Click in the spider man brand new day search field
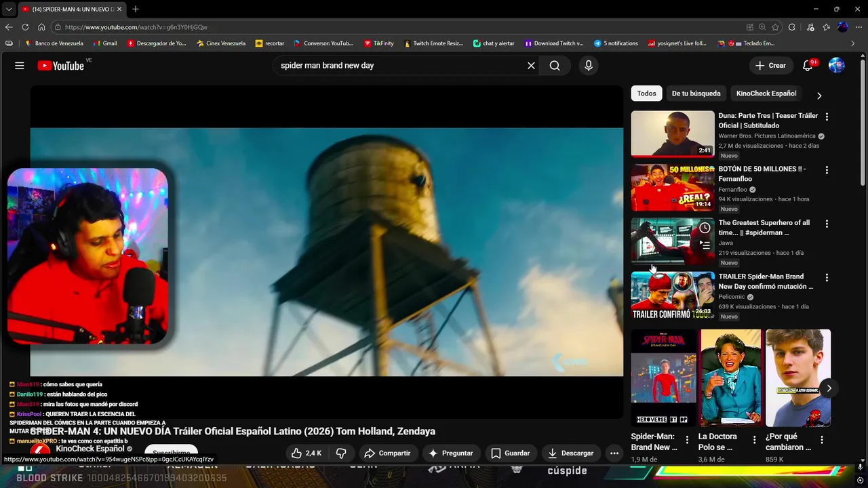 [400, 66]
